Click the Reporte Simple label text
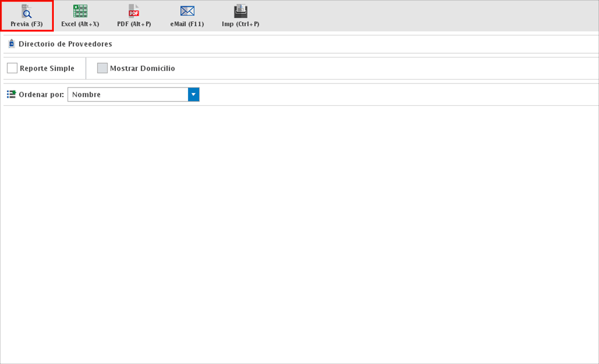 47,69
